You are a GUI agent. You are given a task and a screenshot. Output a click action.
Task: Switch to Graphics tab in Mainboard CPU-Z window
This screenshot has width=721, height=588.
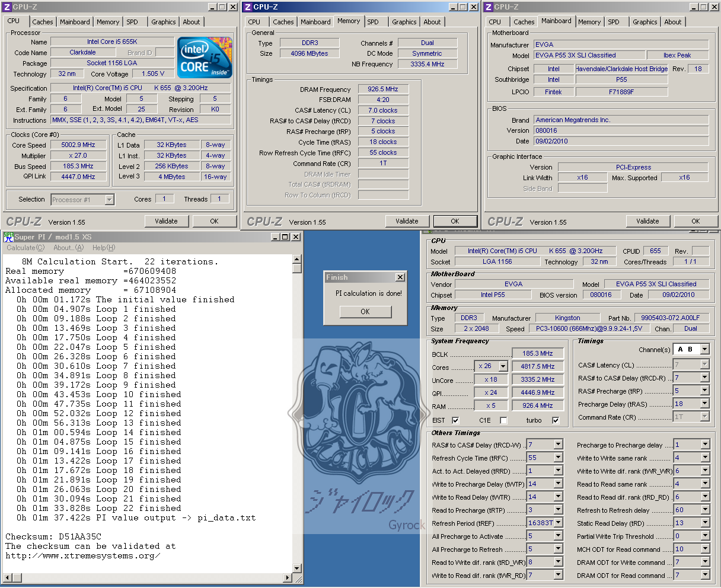[x=645, y=22]
